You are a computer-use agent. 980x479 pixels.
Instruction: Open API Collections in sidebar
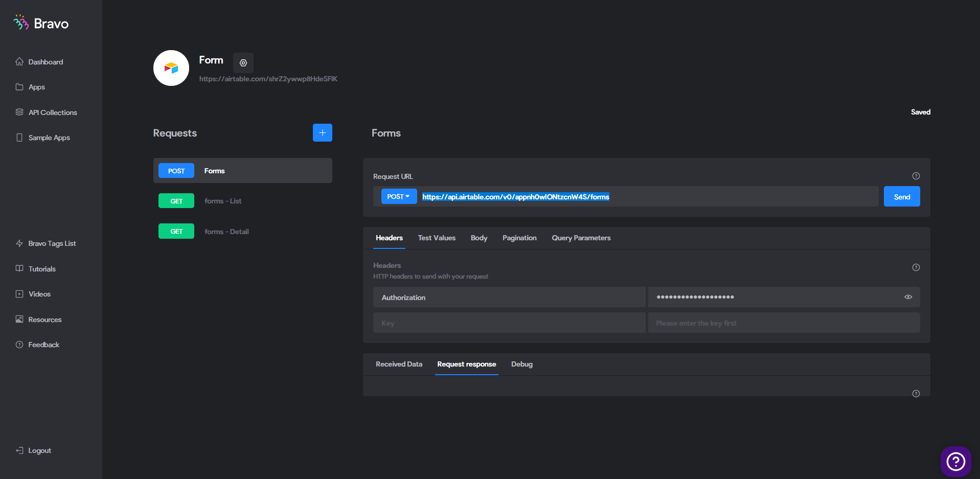tap(47, 112)
